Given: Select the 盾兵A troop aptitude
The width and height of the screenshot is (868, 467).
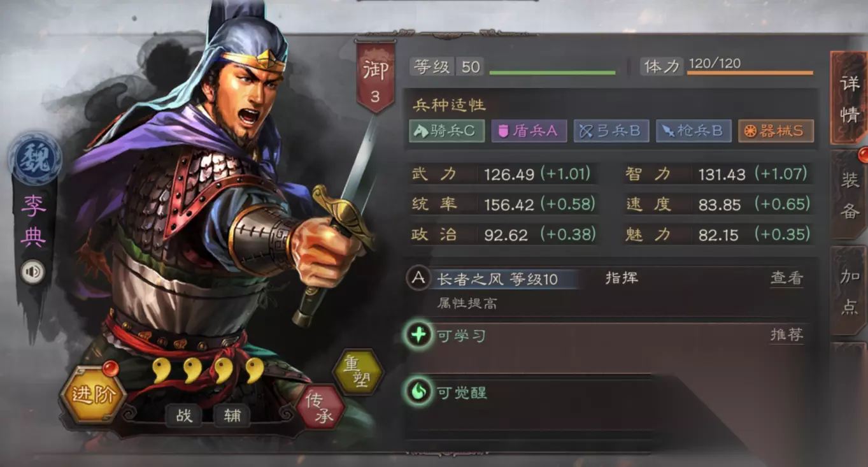Looking at the screenshot, I should tap(529, 131).
